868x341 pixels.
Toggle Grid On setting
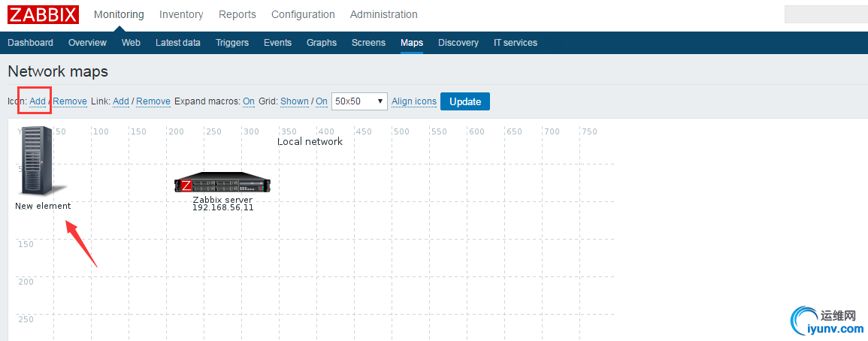point(322,101)
